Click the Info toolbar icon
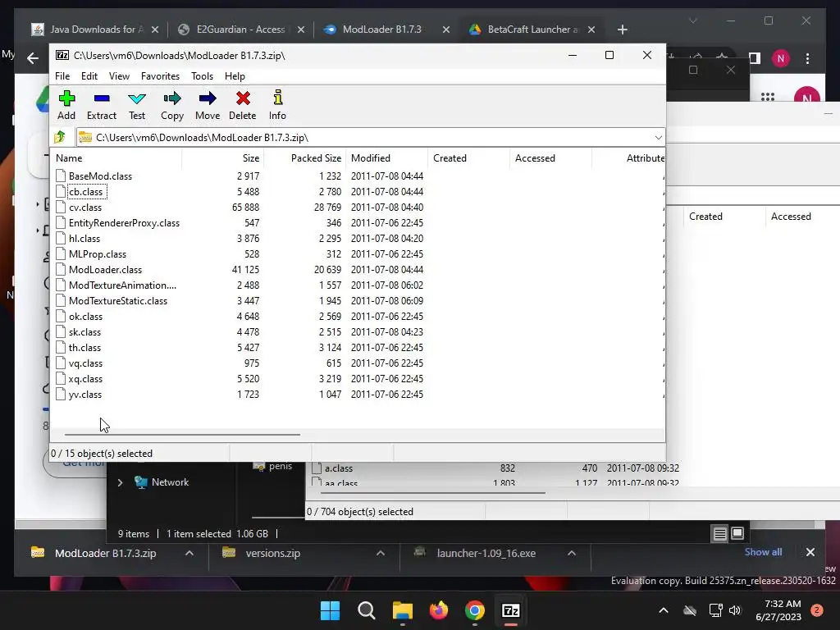Image resolution: width=840 pixels, height=630 pixels. [x=277, y=105]
